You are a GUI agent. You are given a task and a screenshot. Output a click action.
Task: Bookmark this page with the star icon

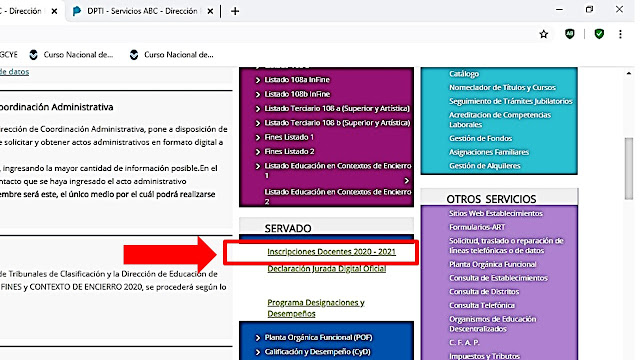pyautogui.click(x=543, y=34)
